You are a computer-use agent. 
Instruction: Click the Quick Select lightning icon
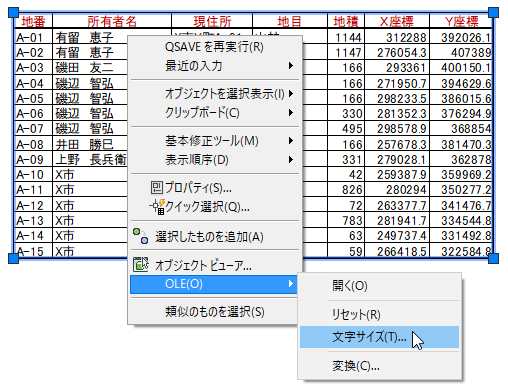point(157,207)
